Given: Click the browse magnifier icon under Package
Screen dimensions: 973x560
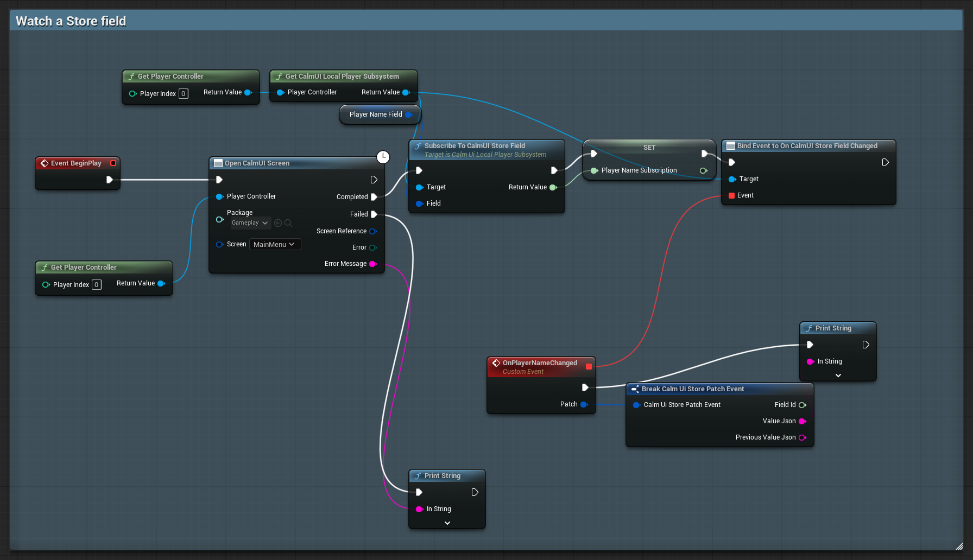Looking at the screenshot, I should tap(288, 223).
